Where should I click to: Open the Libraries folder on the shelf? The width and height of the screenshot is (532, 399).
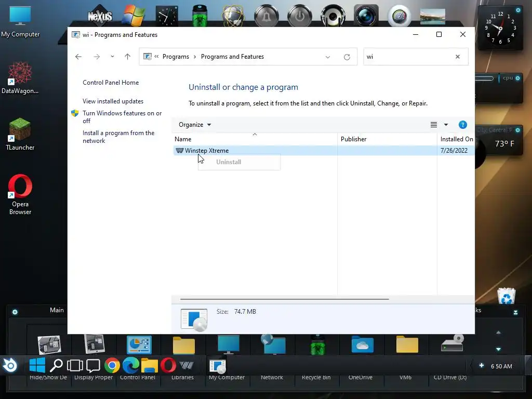[x=183, y=345]
